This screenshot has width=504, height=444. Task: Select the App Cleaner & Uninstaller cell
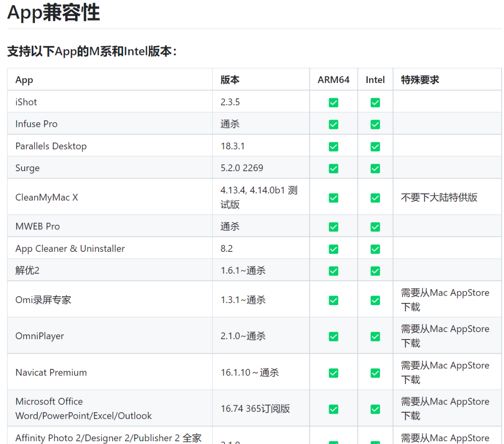(x=110, y=248)
